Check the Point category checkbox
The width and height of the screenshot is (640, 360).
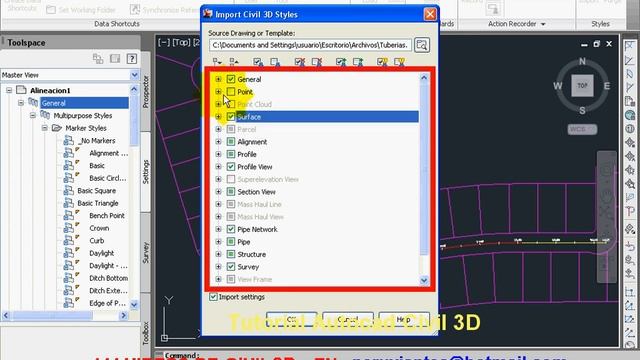(231, 92)
